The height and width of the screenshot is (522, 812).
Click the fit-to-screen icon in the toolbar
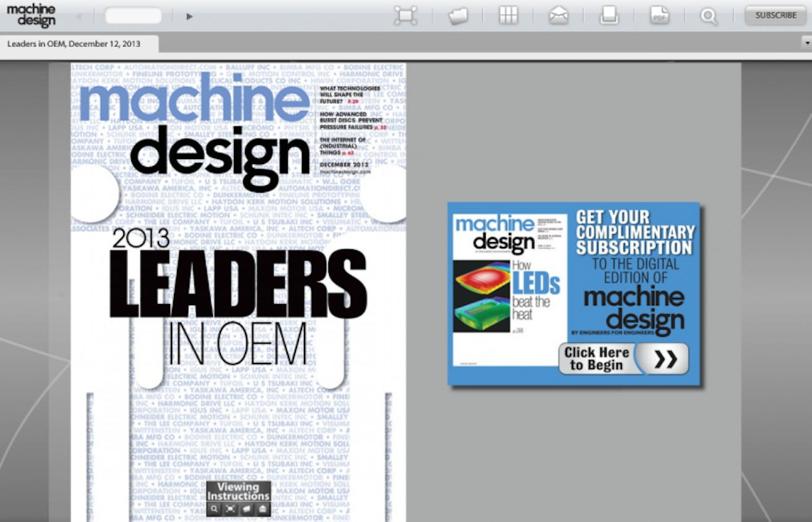405,16
